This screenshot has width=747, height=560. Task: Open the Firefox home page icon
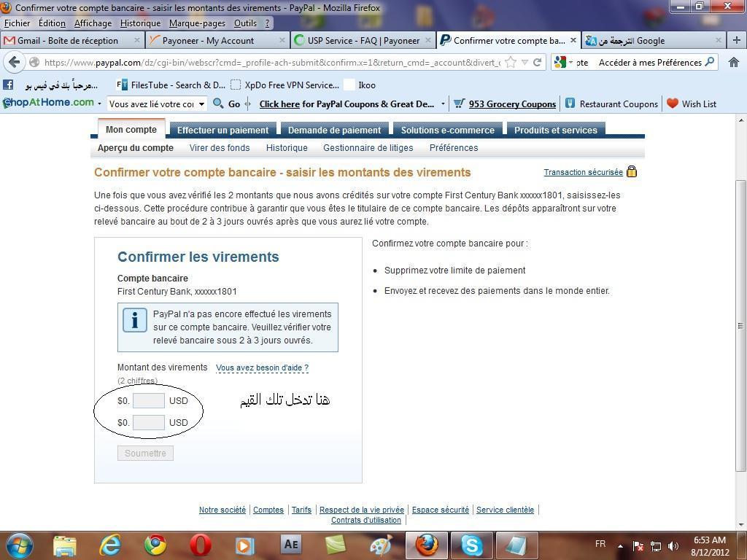pyautogui.click(x=734, y=63)
